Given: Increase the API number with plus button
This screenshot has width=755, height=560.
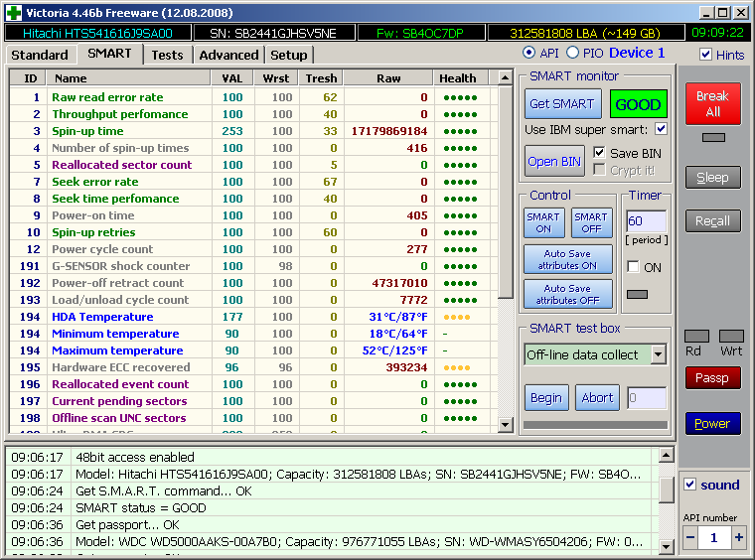Looking at the screenshot, I should click(x=738, y=537).
